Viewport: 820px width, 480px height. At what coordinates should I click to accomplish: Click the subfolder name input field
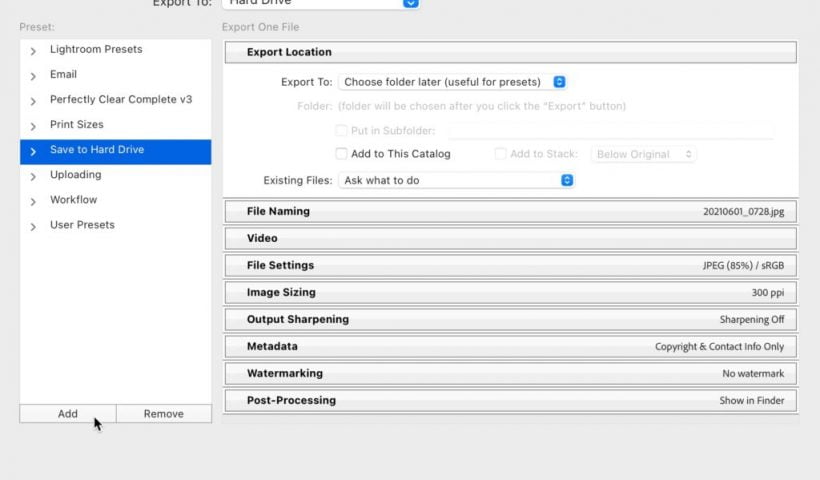610,131
